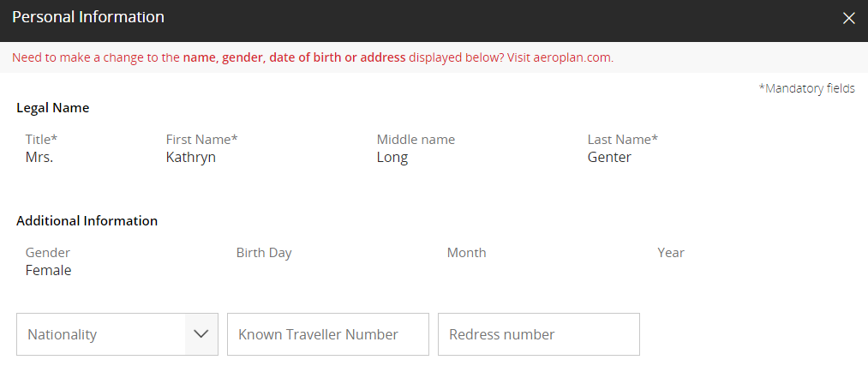
Task: Click the Legal Name section heading
Action: [53, 108]
